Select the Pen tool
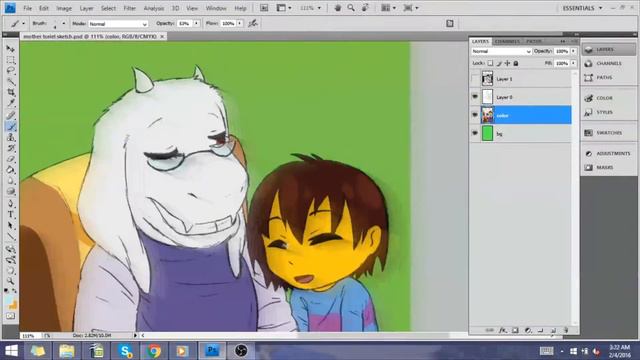 coord(11,204)
